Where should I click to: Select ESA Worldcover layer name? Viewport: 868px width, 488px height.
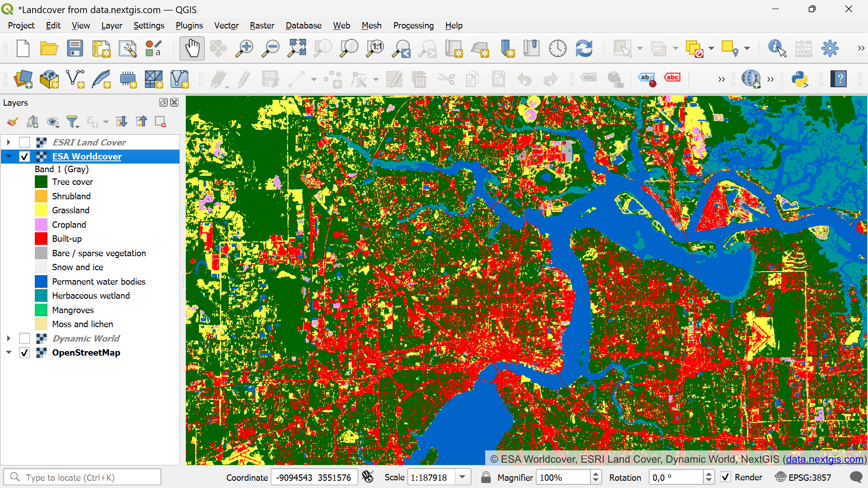click(x=87, y=157)
